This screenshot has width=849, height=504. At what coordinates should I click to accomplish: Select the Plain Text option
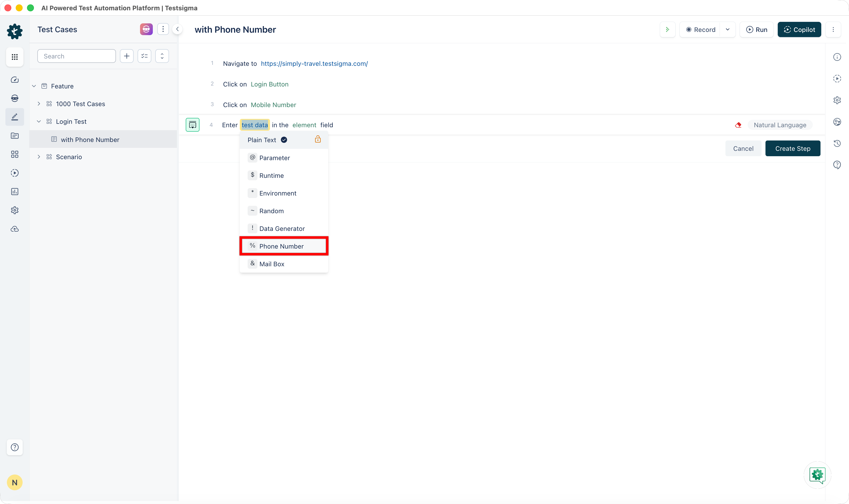(284, 140)
